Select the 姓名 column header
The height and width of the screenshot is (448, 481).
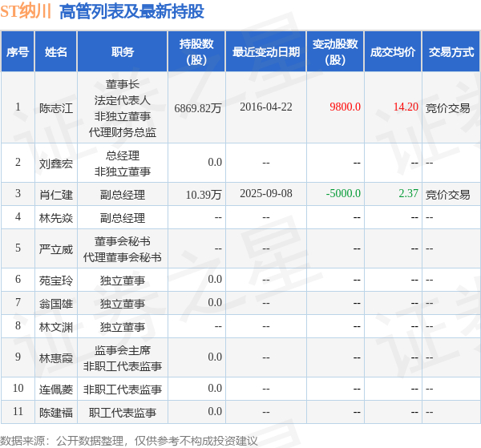click(56, 52)
